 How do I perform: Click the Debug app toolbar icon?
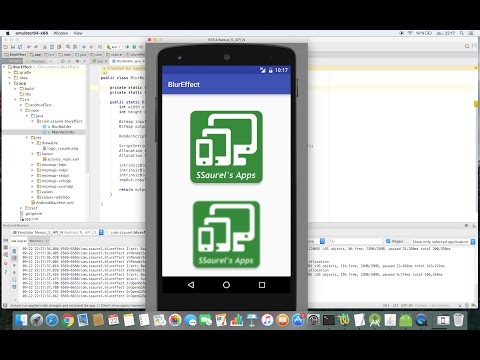coord(134,47)
